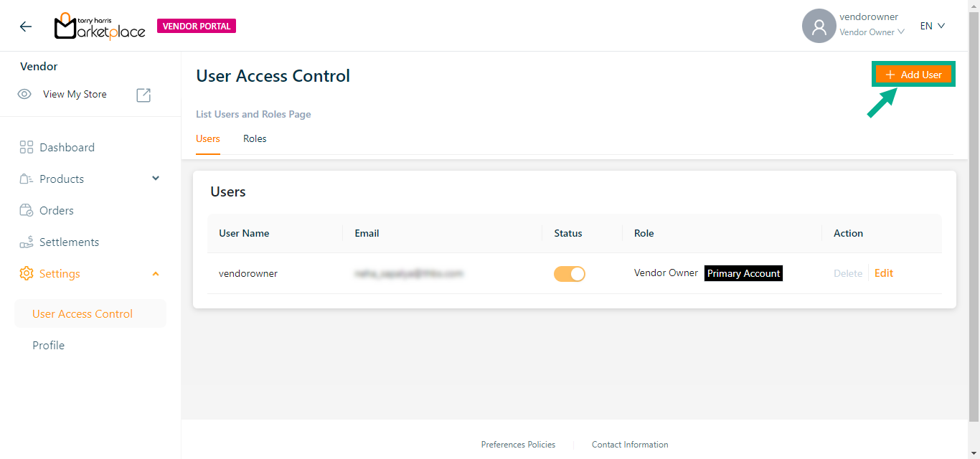Click the back arrow icon

26,27
